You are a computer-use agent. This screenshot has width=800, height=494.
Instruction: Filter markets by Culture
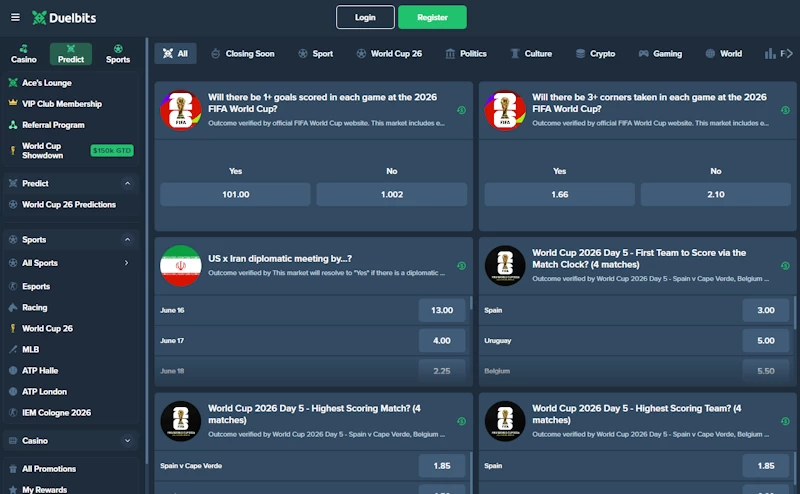tap(531, 54)
